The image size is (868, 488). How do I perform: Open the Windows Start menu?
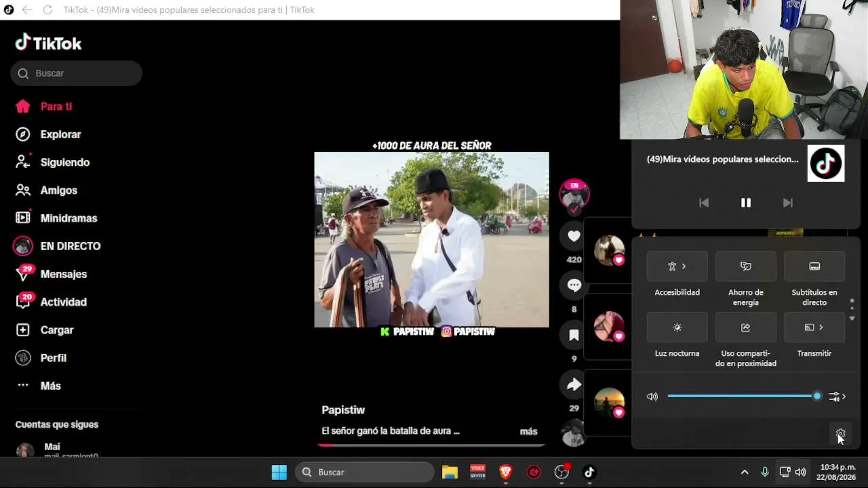click(x=279, y=472)
